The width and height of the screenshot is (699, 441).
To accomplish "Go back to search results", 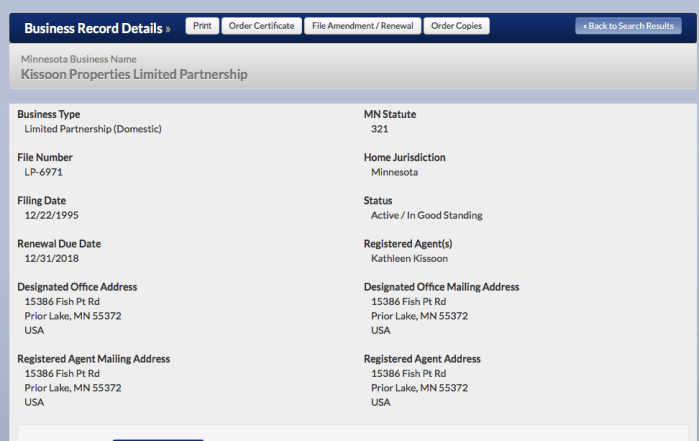I will coord(628,26).
